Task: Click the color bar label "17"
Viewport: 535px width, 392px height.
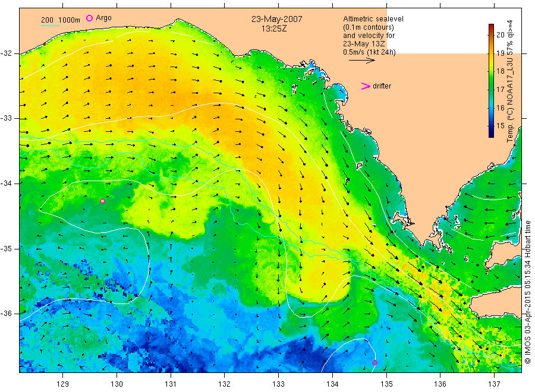Action: [x=500, y=90]
